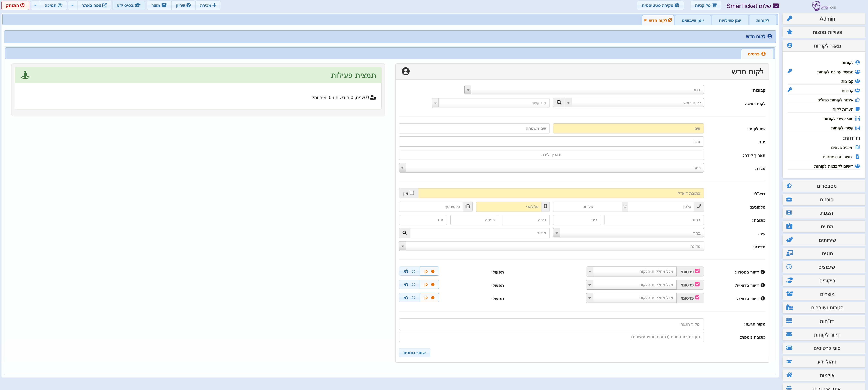Click the שם משפחה input field

tap(474, 128)
